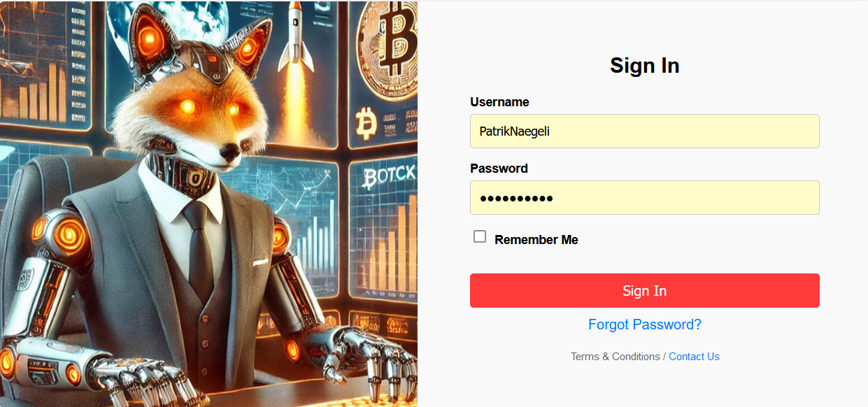Focus the Password field with masked dots
The height and width of the screenshot is (407, 868).
coord(645,198)
